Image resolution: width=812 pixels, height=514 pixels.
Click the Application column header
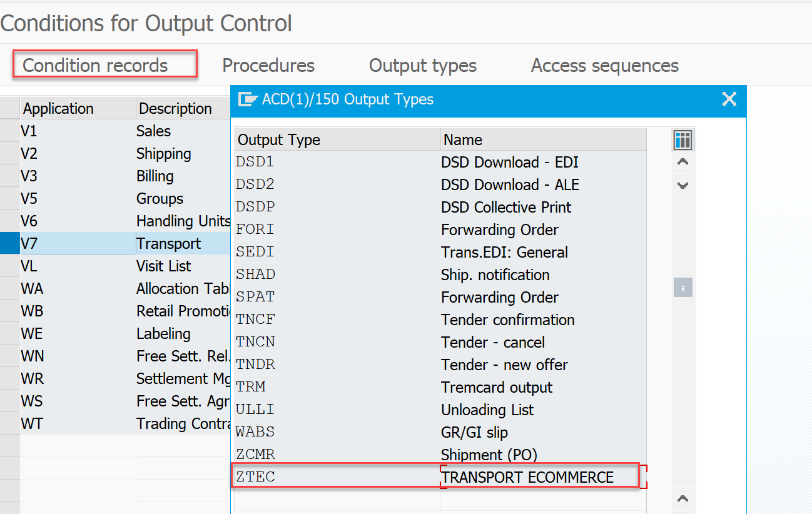[58, 109]
